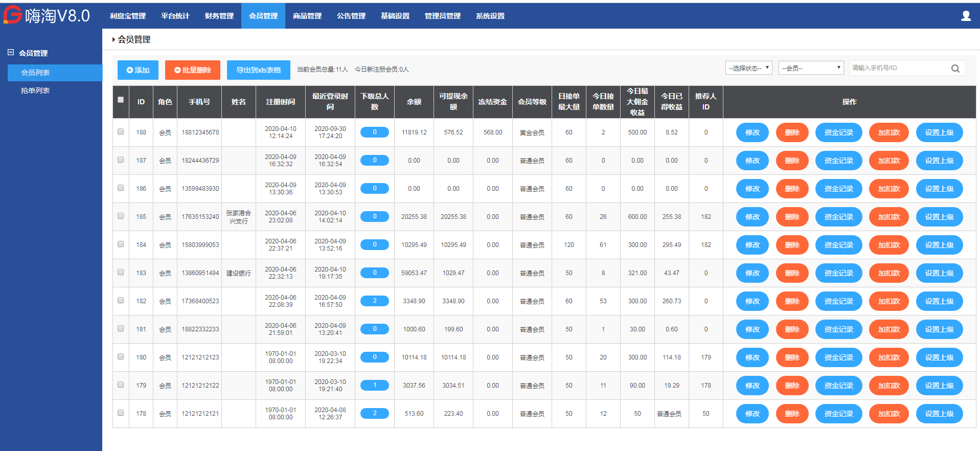
Task: Click 导出到xls表格 button
Action: pos(258,70)
